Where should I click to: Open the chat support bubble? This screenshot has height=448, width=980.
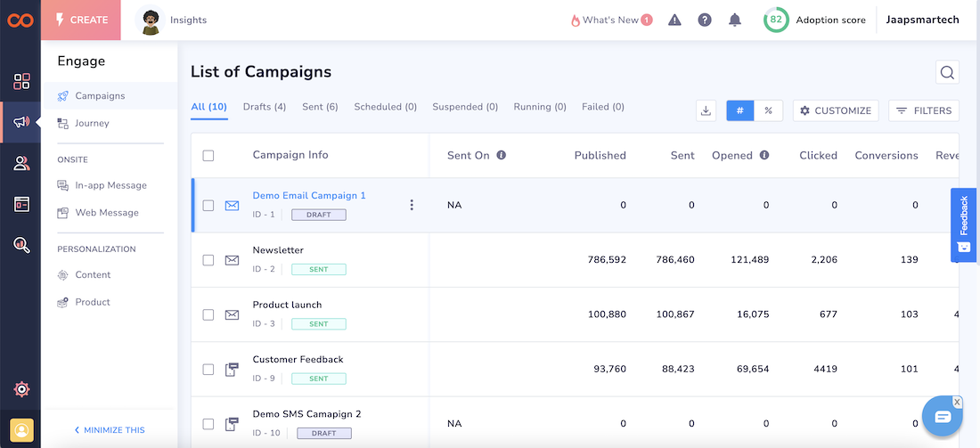[942, 416]
